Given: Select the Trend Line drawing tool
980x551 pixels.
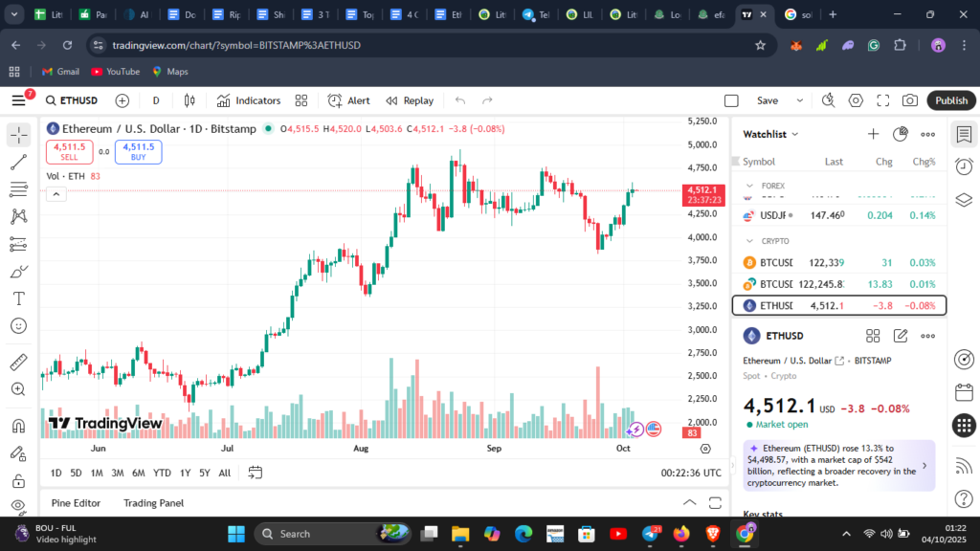Looking at the screenshot, I should (17, 163).
